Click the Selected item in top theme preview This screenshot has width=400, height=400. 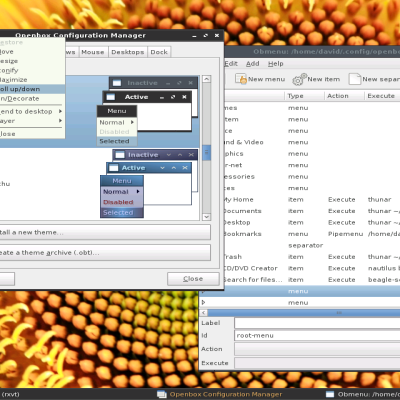click(x=117, y=141)
